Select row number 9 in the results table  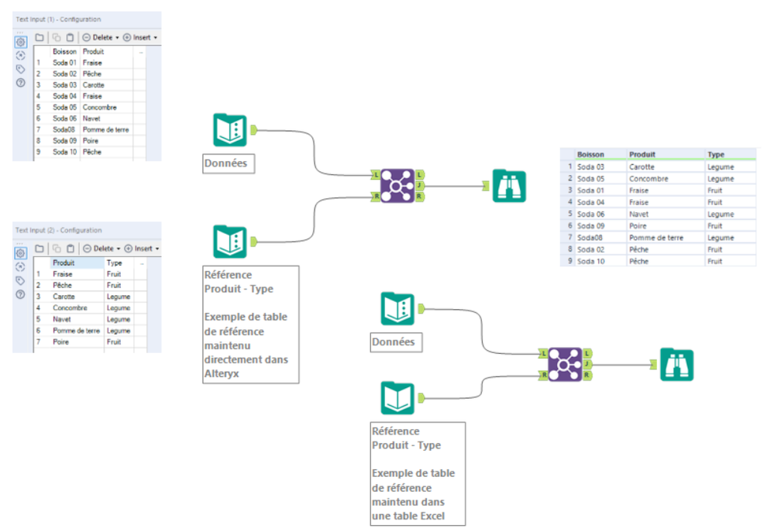pos(569,261)
